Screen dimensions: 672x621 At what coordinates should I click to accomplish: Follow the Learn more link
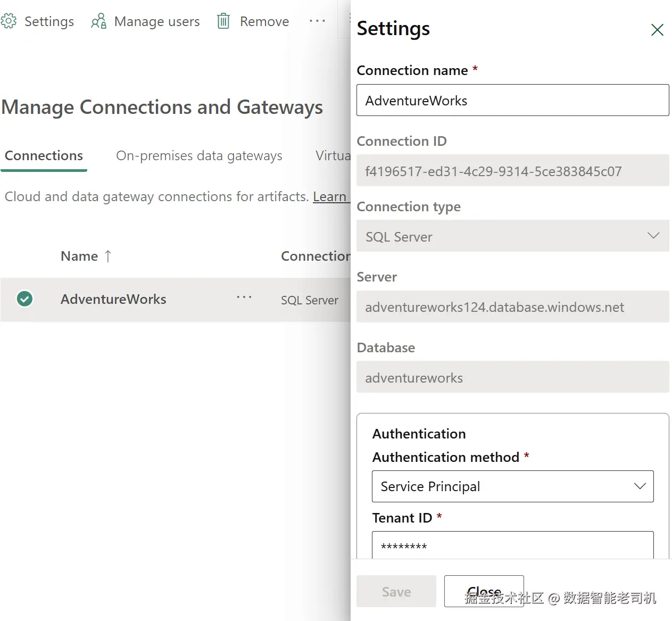(x=330, y=197)
